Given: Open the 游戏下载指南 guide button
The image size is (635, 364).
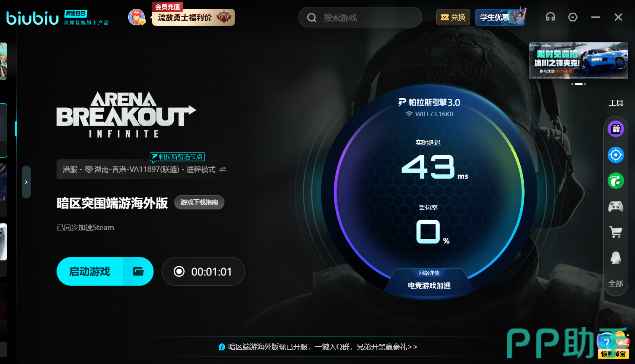Looking at the screenshot, I should coord(199,202).
